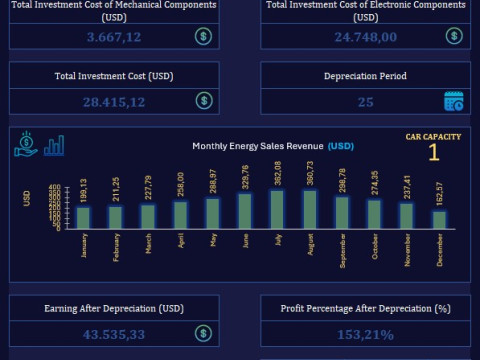
Task: Select the earning value 43.535,33
Action: coord(114,334)
